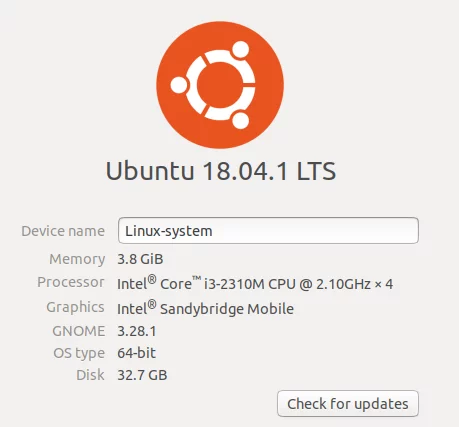Click the orange Ubuntu circular logo
The height and width of the screenshot is (427, 459).
pyautogui.click(x=220, y=85)
